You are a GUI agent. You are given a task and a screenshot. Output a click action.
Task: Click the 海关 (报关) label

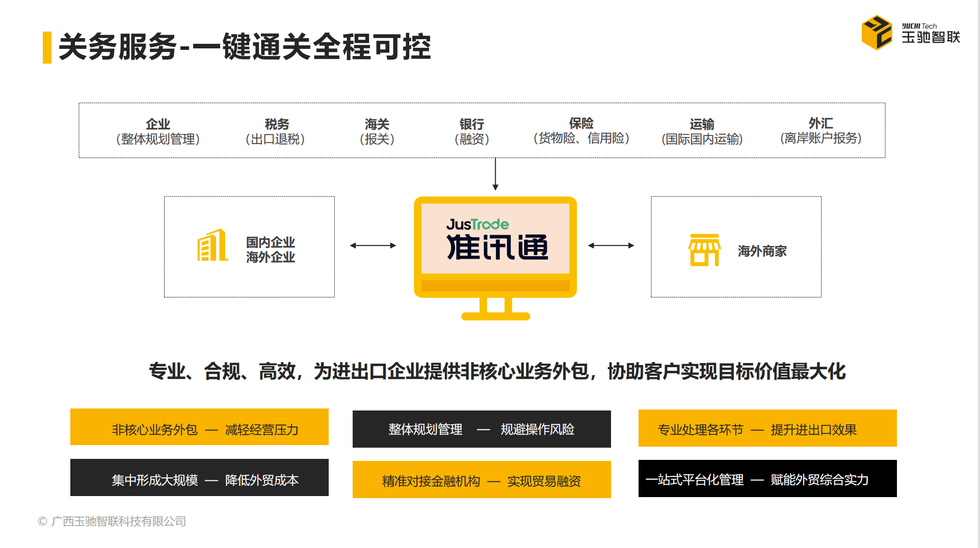click(377, 131)
